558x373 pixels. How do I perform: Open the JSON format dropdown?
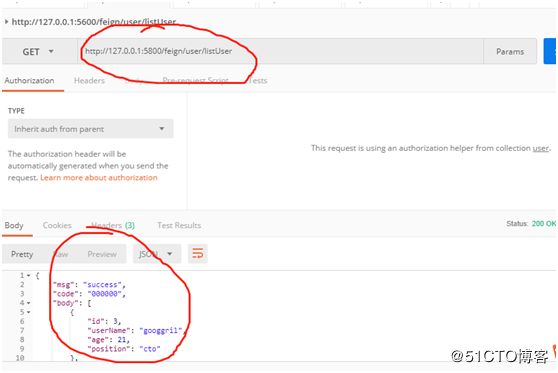click(x=157, y=254)
